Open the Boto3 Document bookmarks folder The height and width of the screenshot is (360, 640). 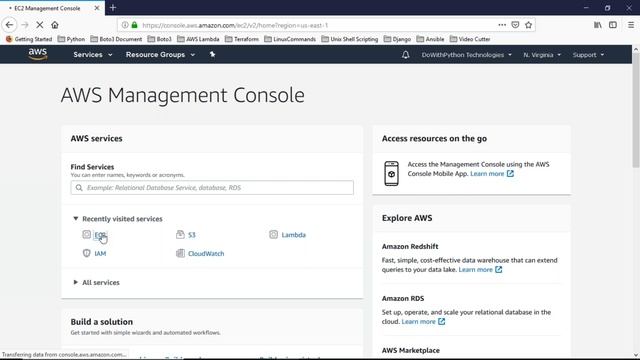pyautogui.click(x=116, y=39)
